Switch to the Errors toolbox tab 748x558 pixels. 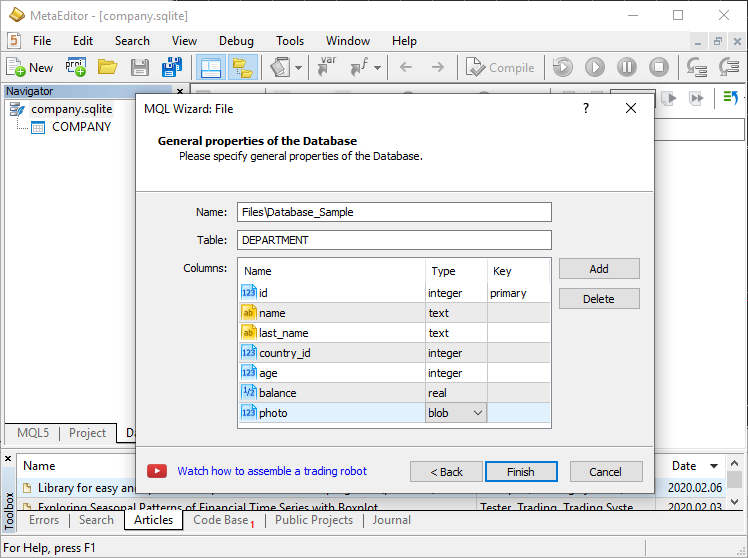[x=44, y=520]
